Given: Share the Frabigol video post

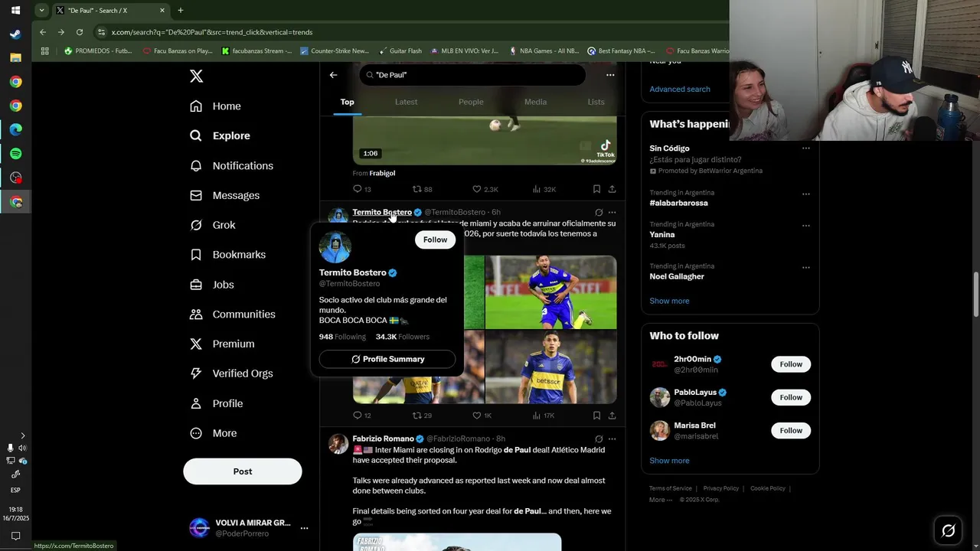Looking at the screenshot, I should click(612, 189).
